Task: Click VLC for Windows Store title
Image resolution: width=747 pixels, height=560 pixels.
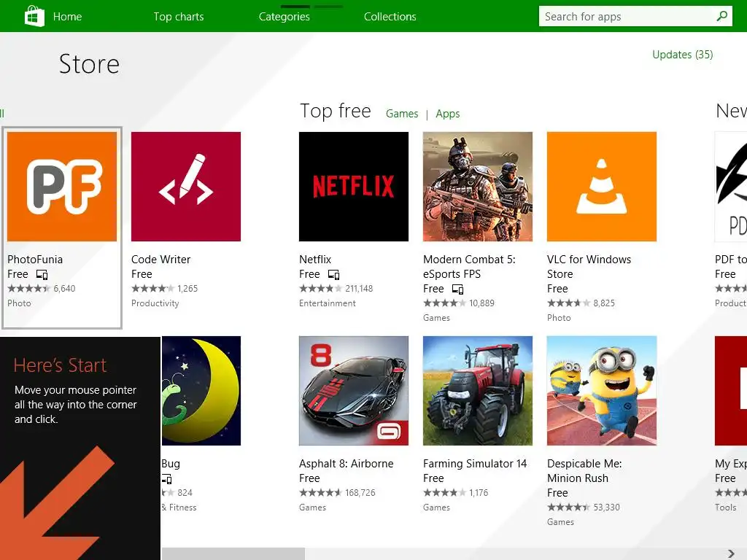Action: 589,267
